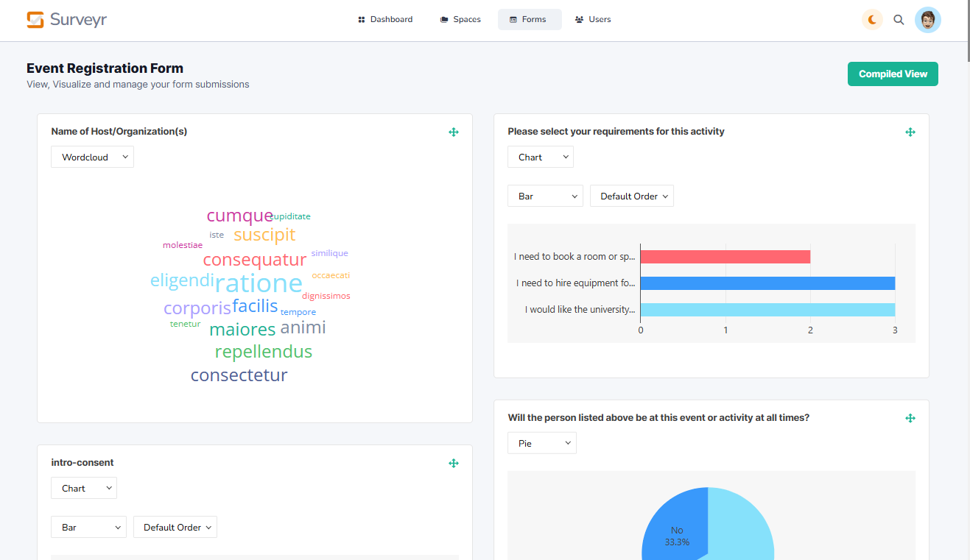
Task: Open search with magnifier icon
Action: 899,20
